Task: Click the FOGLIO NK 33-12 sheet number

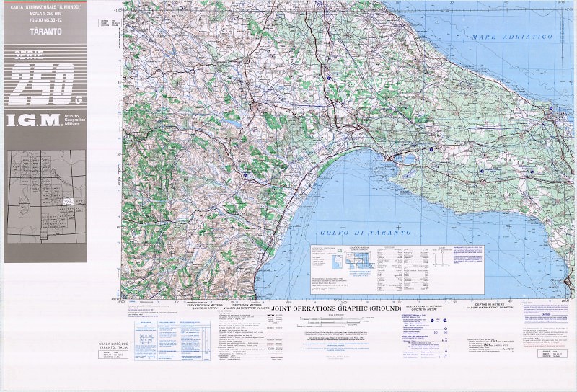Action: point(45,19)
